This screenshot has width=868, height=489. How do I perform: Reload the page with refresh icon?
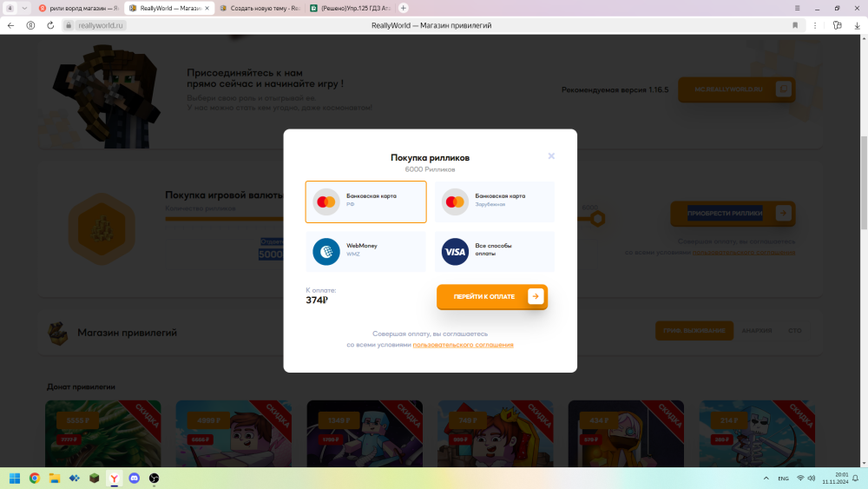[x=50, y=25]
